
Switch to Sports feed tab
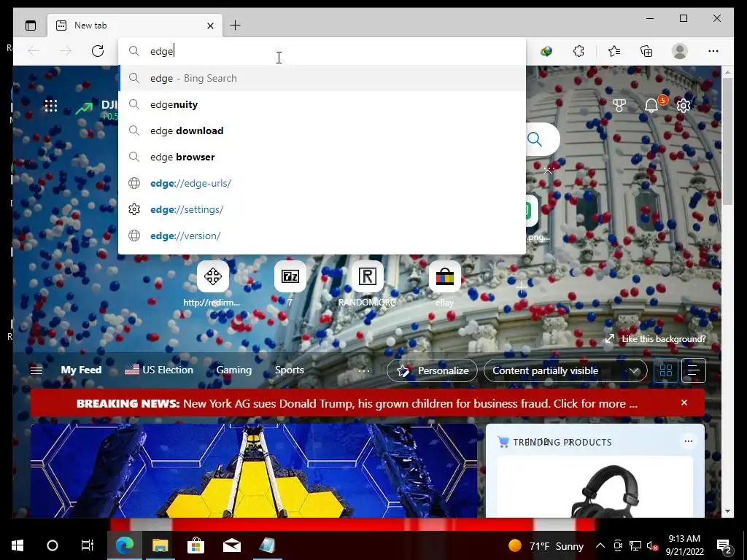(290, 370)
